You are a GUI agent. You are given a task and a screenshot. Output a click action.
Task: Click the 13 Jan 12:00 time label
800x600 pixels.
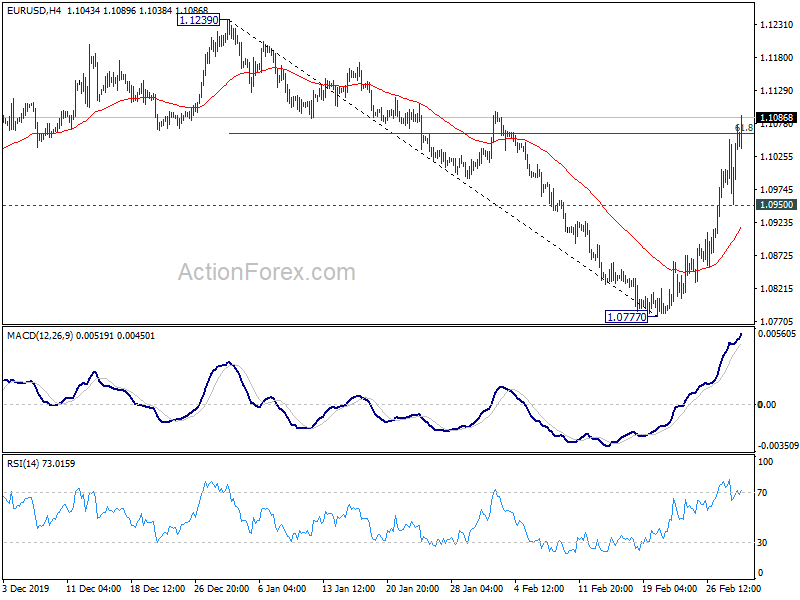click(349, 588)
